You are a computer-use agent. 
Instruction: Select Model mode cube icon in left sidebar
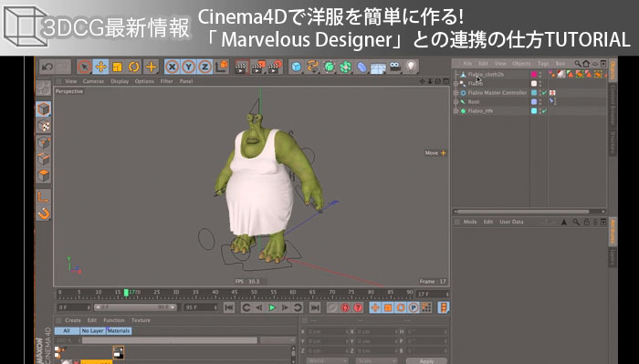pos(44,109)
